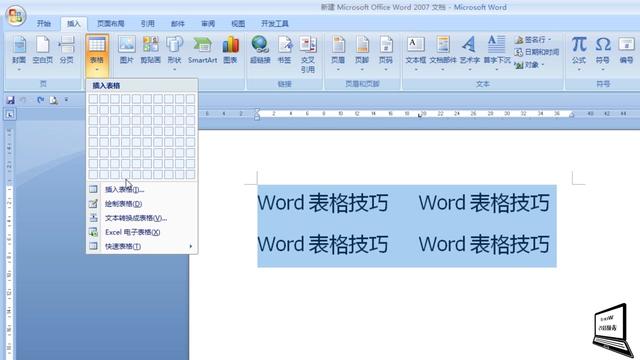This screenshot has height=360, width=640.
Task: Click the top-left cell of the table grid
Action: pyautogui.click(x=93, y=99)
